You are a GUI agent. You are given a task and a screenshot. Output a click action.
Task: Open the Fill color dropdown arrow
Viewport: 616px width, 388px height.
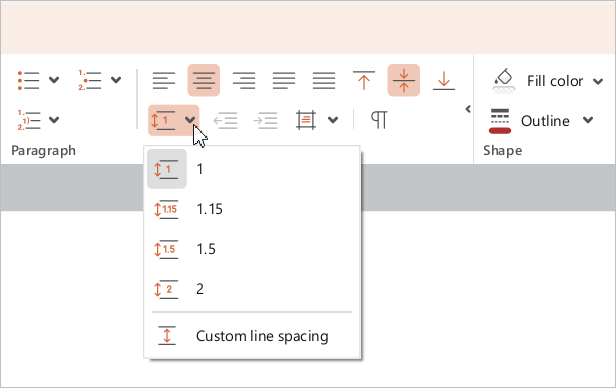coord(598,81)
